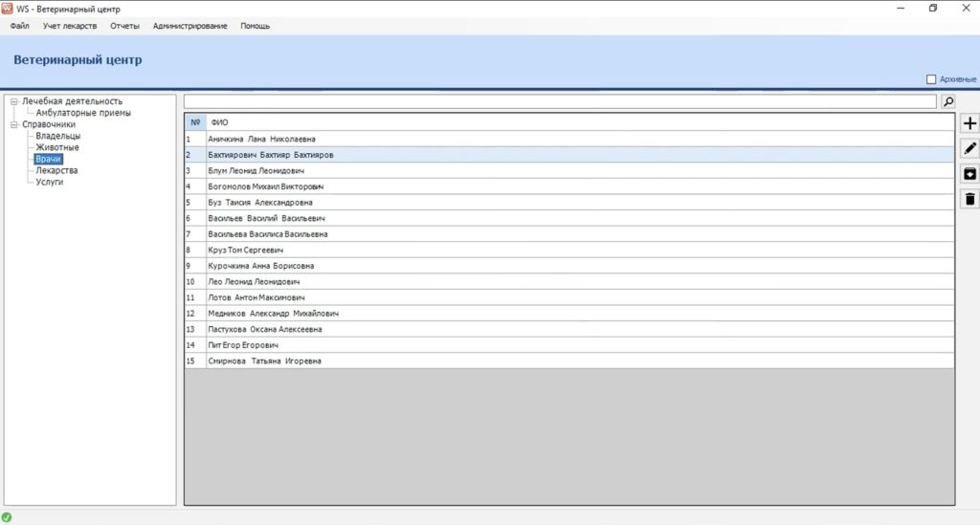Click the № column header

pos(195,122)
